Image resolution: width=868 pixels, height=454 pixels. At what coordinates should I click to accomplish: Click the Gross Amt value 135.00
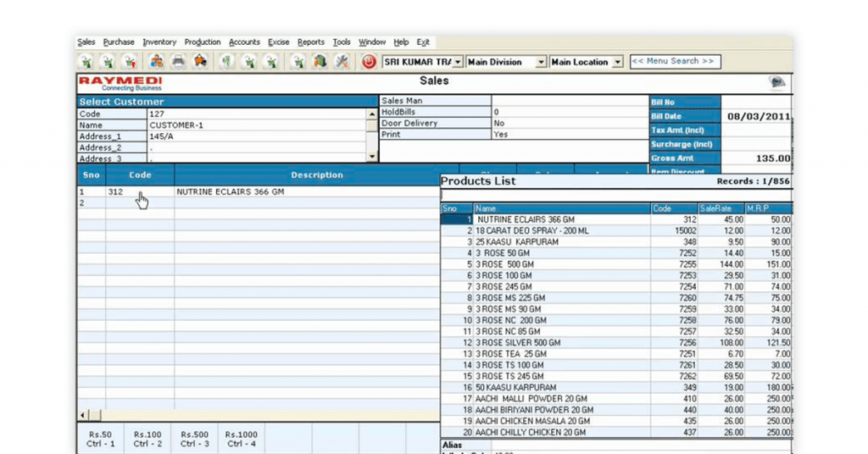pyautogui.click(x=773, y=158)
